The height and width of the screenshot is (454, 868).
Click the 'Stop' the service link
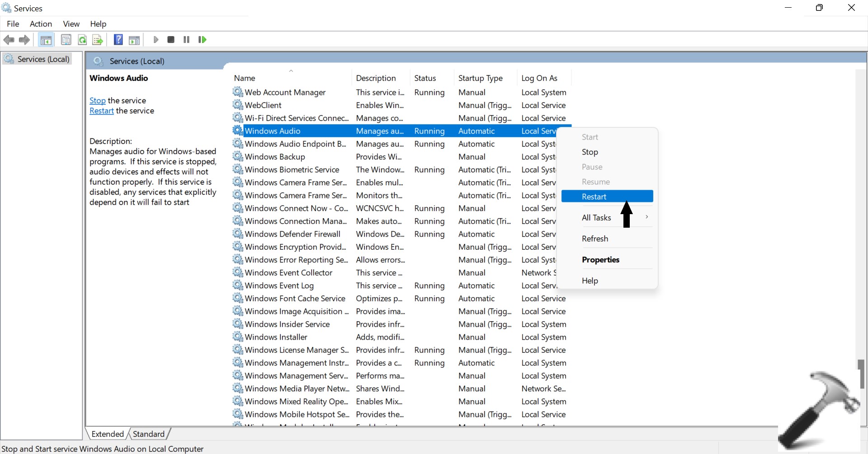point(97,101)
